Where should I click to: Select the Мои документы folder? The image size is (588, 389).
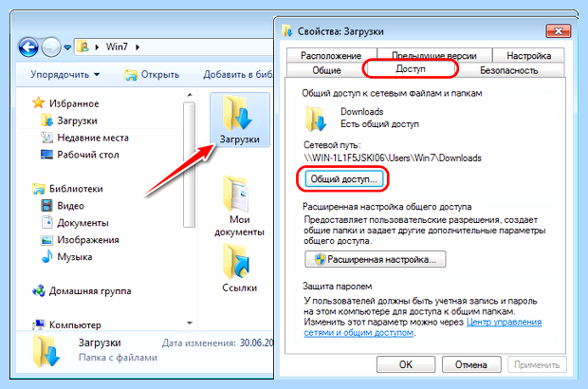[239, 206]
